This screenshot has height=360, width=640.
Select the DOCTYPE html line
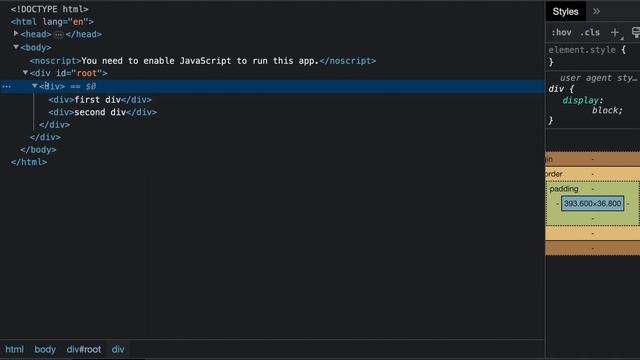coord(49,9)
